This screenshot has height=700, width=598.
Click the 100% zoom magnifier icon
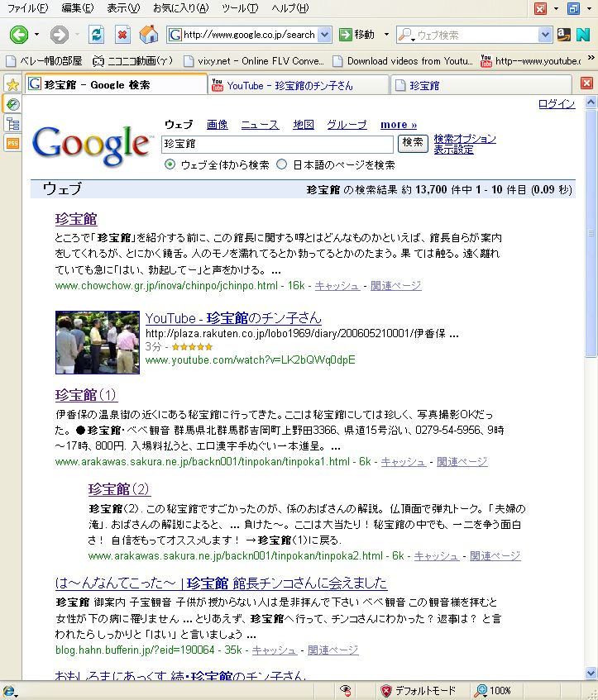(481, 691)
